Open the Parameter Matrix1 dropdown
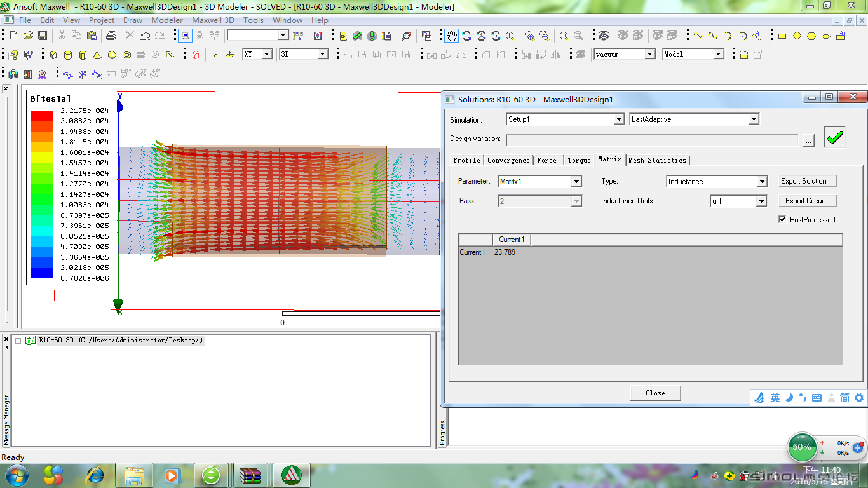This screenshot has width=868, height=488. 576,182
